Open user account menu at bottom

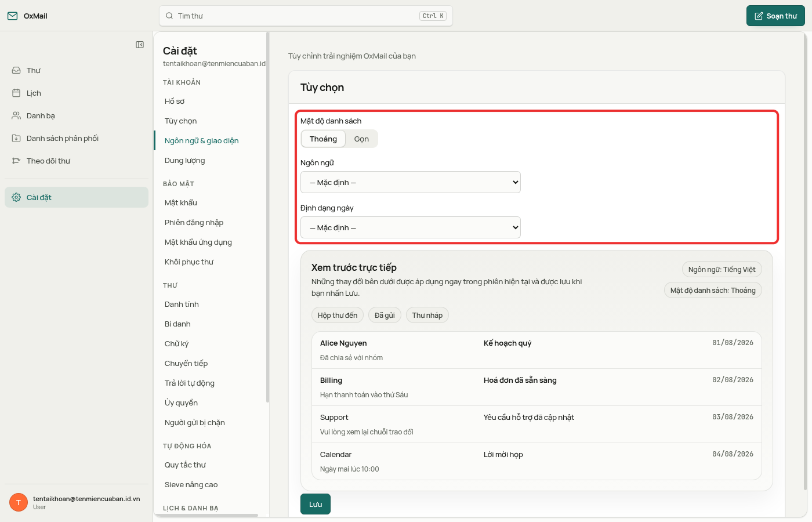pos(77,502)
